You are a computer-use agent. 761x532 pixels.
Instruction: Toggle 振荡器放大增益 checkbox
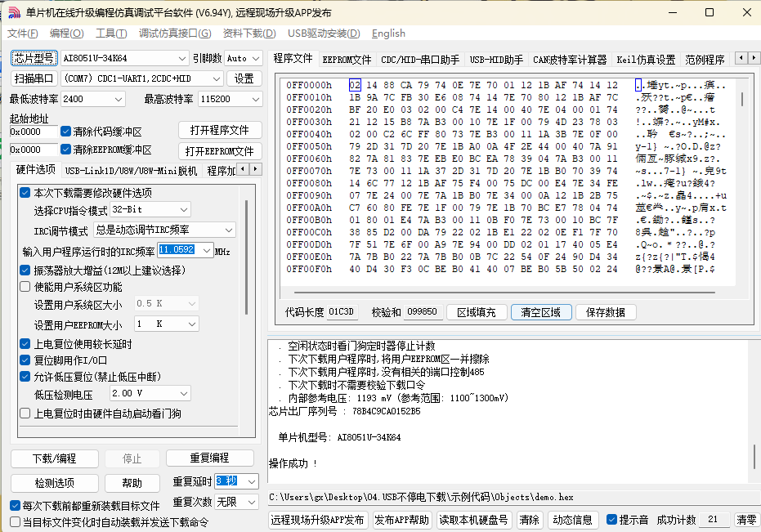pyautogui.click(x=25, y=270)
